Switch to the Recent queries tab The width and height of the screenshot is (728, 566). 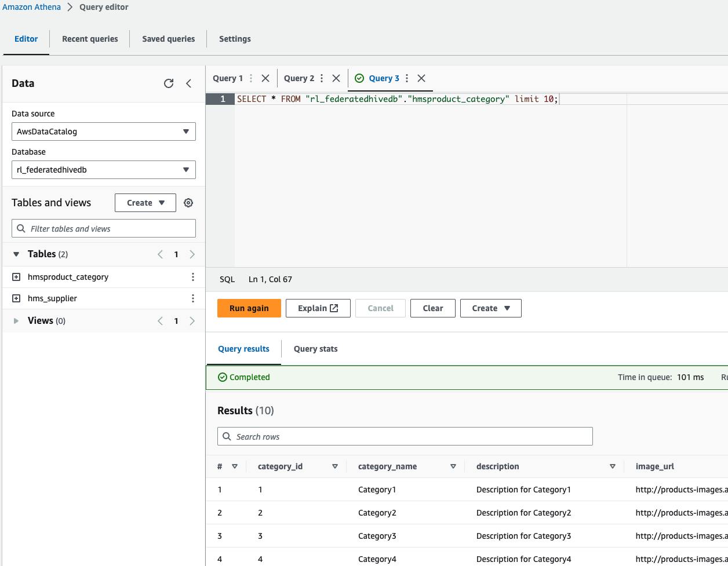click(x=90, y=39)
